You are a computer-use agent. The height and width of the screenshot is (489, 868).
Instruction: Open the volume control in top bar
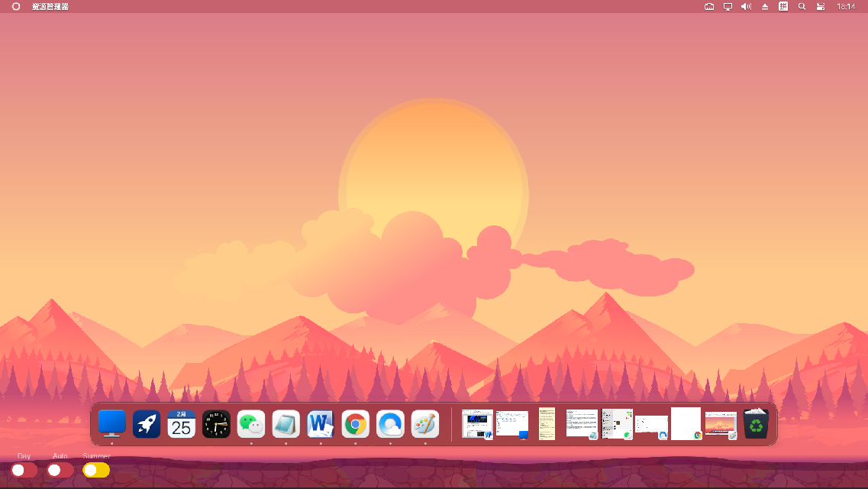[746, 6]
